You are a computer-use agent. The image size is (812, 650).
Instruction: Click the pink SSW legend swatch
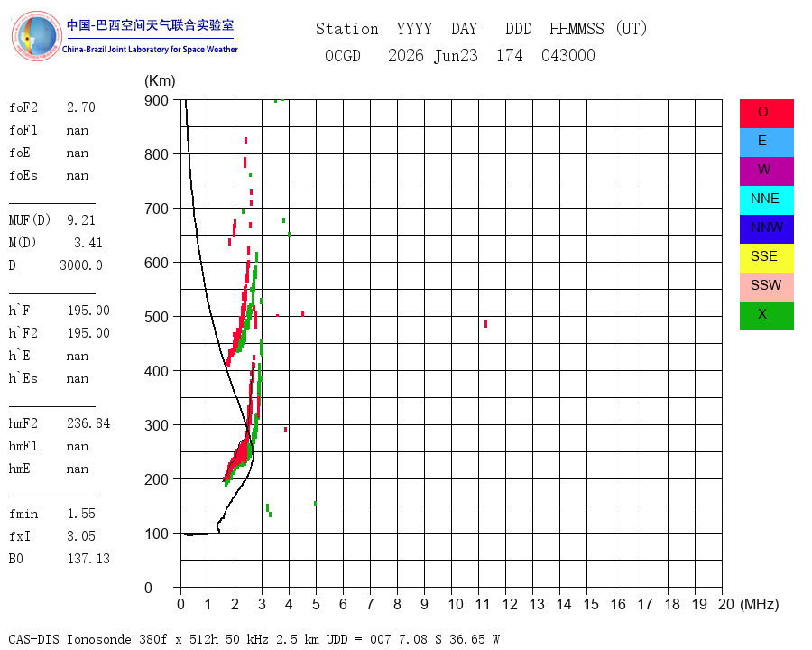(766, 287)
